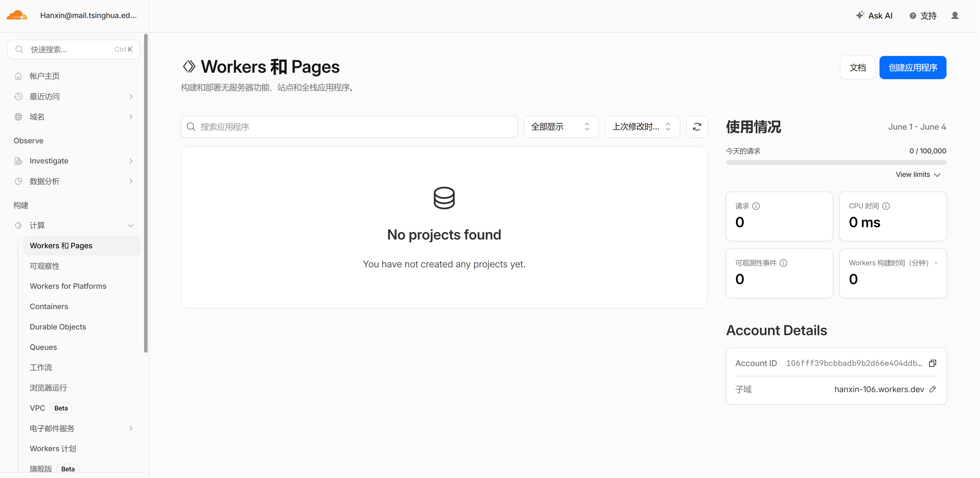This screenshot has width=980, height=478.
Task: Open Workers for Platforms in sidebar
Action: 68,286
